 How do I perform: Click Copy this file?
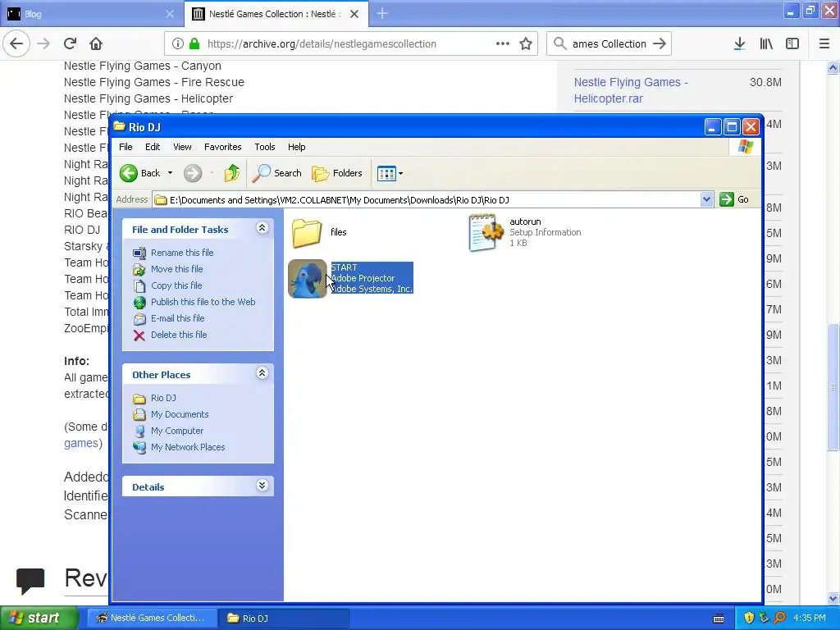click(176, 285)
